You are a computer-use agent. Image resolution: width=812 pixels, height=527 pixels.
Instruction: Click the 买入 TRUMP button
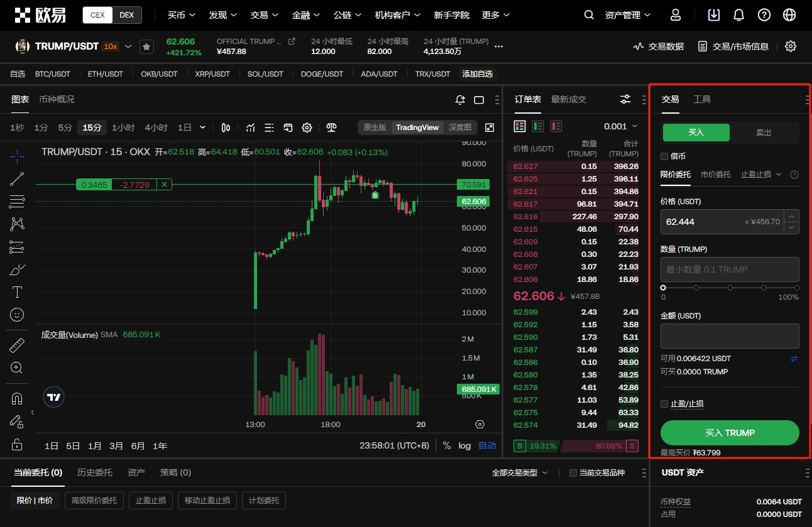[x=729, y=433]
